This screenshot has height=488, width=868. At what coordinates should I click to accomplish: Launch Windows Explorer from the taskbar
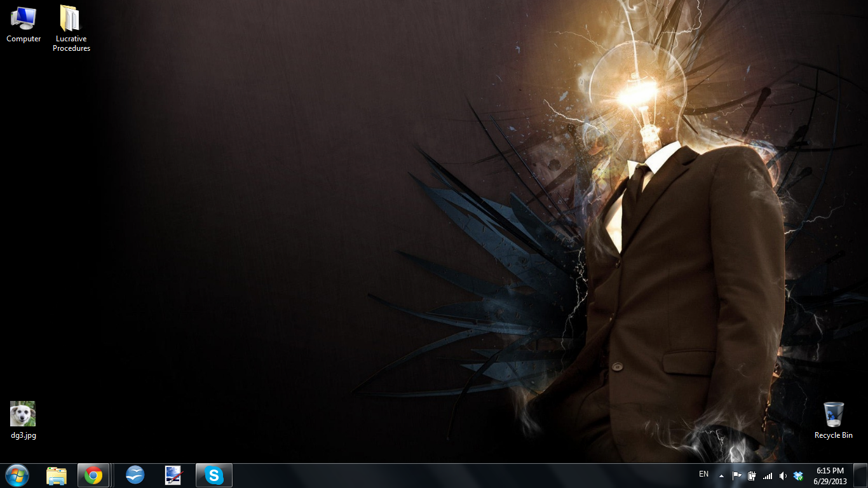coord(57,475)
